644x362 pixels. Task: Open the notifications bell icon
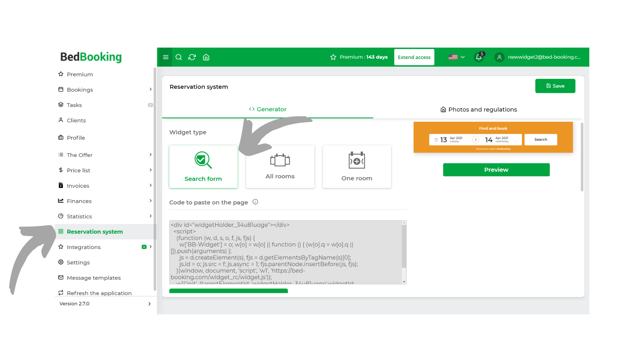click(479, 57)
